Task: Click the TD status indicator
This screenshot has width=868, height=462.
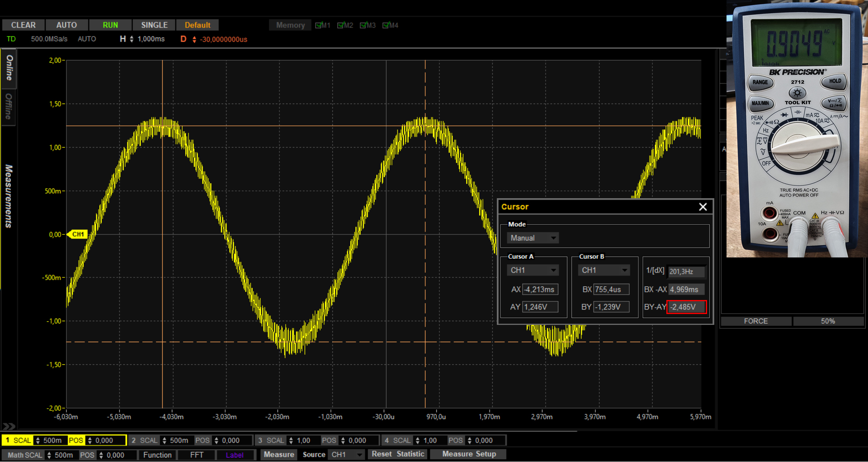Action: click(11, 39)
